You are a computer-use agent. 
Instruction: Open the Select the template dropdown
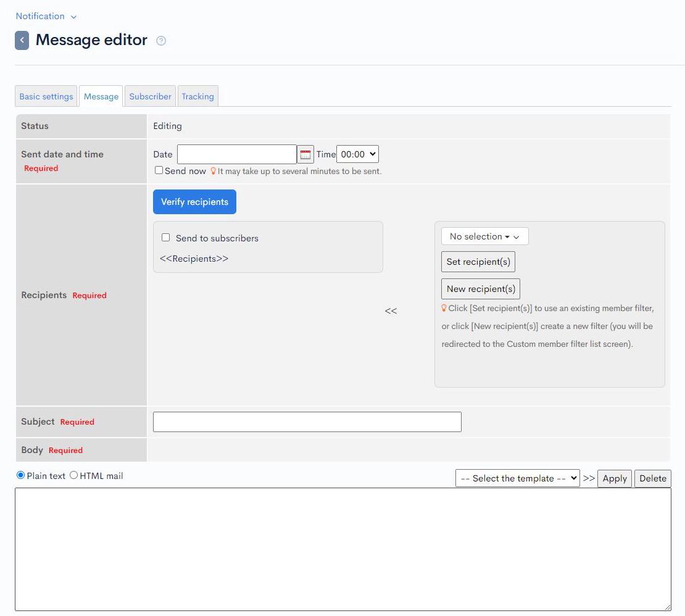point(517,478)
